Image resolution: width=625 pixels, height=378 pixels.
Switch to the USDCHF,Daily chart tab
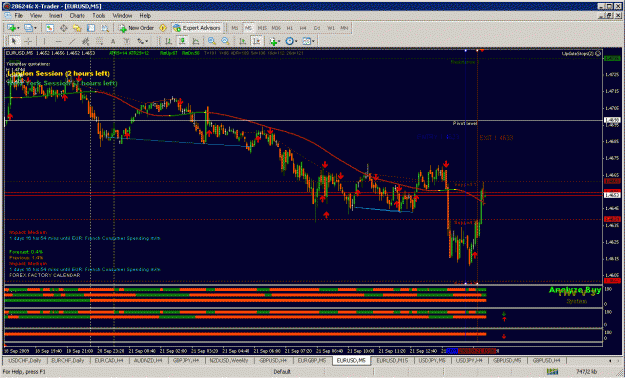[25, 360]
